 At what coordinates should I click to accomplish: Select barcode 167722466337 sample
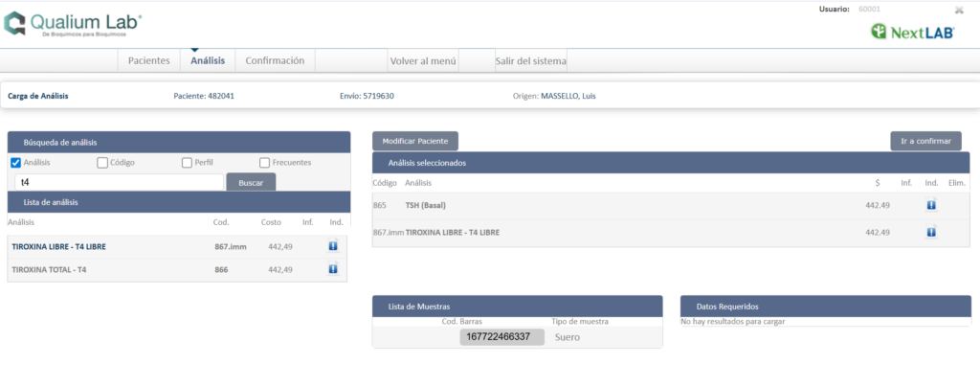[x=501, y=337]
